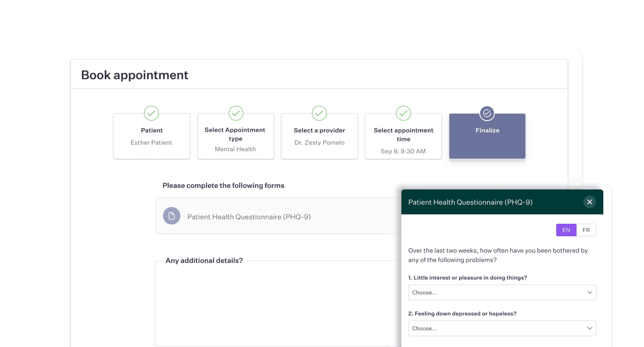Click the 'Sep 9, 9:30 AM' time text

(x=403, y=151)
